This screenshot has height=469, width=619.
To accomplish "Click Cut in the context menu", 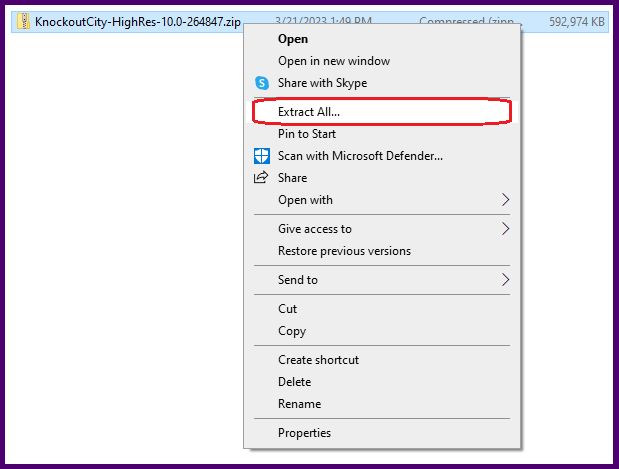I will 288,309.
